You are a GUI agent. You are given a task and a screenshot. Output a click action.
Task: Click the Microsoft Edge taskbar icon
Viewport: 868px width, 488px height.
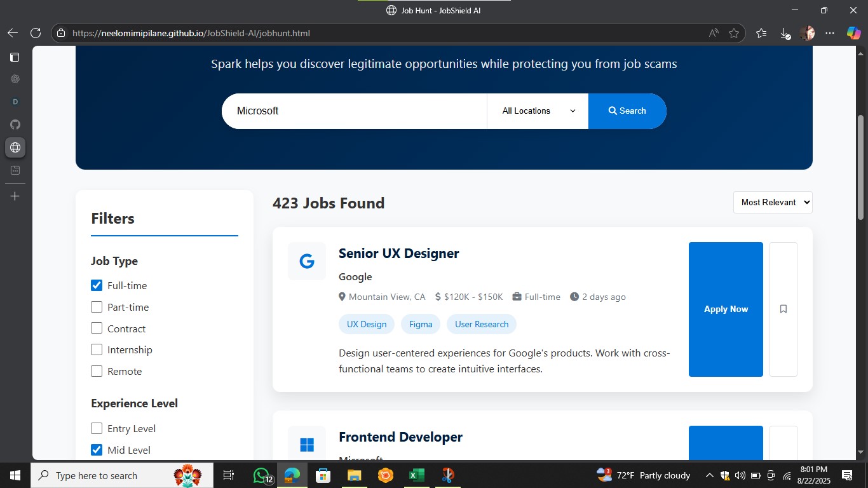292,475
